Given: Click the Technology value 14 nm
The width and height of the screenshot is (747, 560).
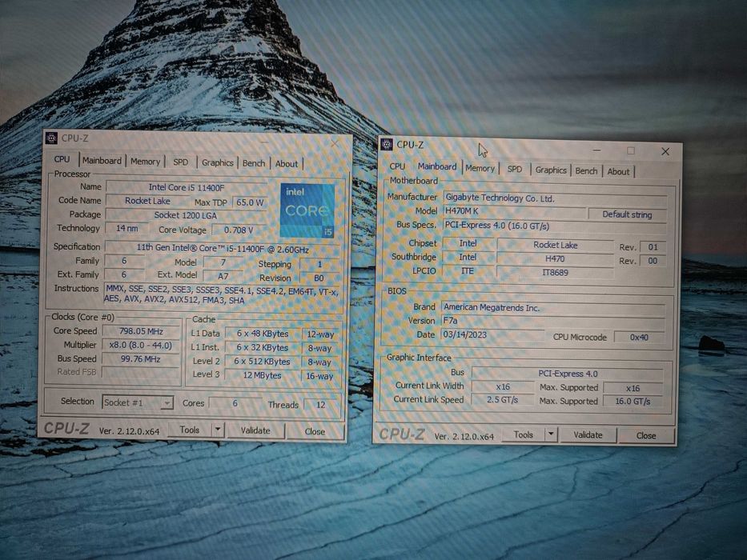Looking at the screenshot, I should 127,229.
